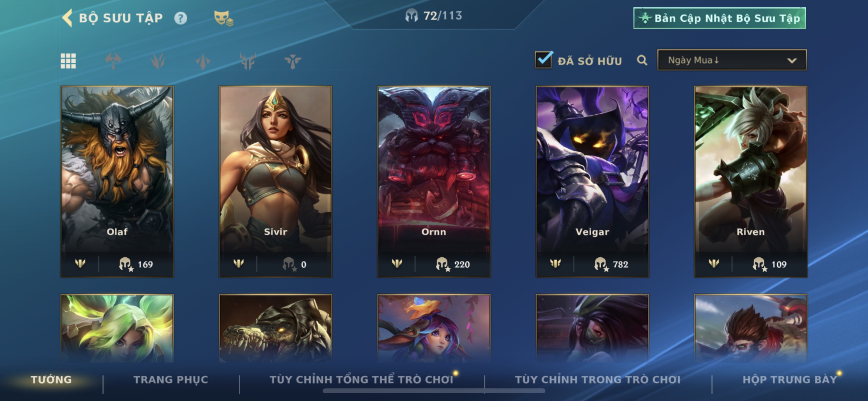Filter champions by the first role icon
Viewport: 868px width, 401px height.
tap(113, 61)
